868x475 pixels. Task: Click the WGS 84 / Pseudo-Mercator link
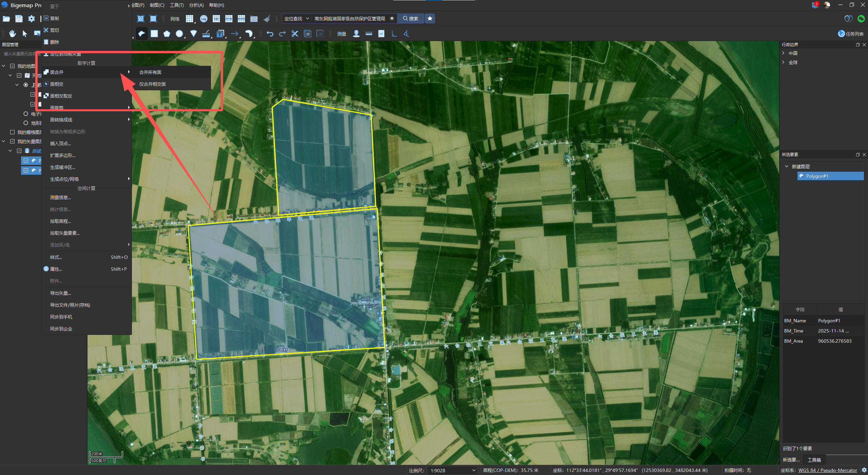828,471
